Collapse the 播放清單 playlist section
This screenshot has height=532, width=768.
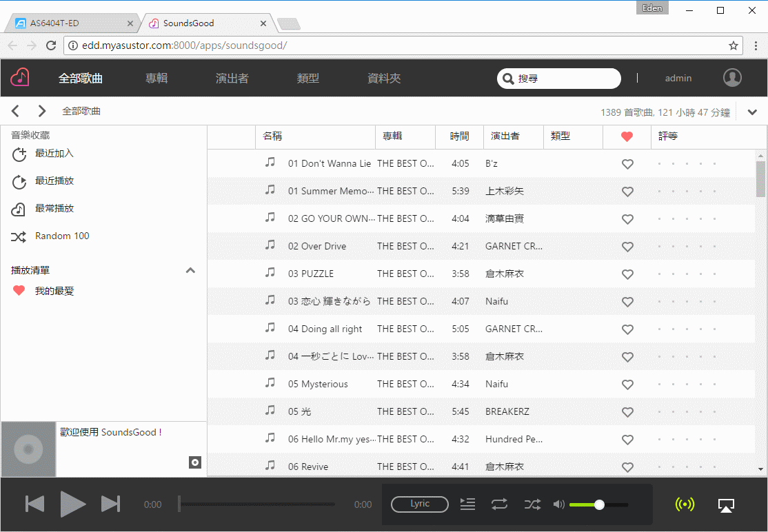(x=190, y=270)
